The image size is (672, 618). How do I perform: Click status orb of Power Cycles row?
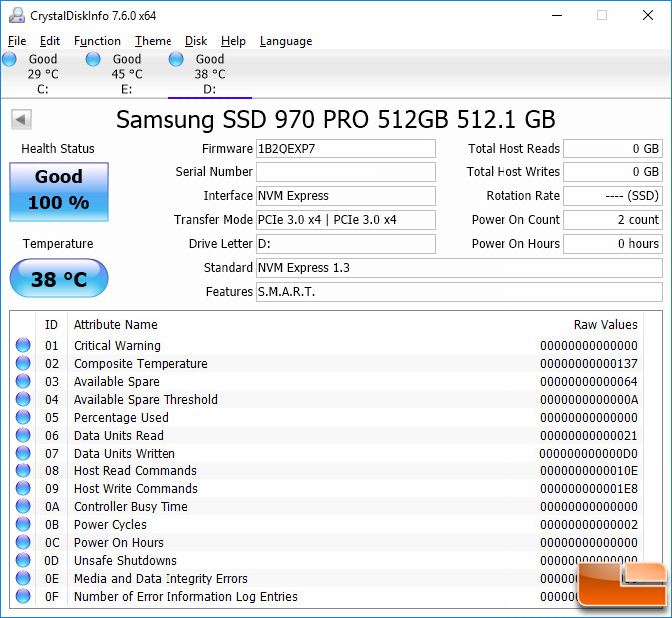coord(23,525)
